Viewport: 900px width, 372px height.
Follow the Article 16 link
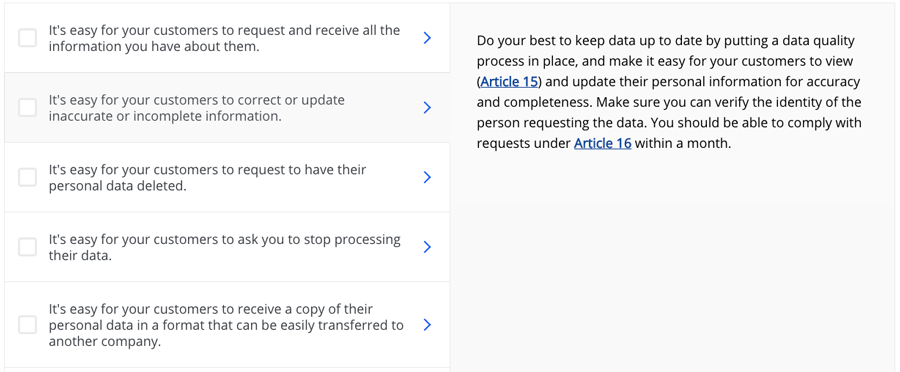(x=603, y=143)
